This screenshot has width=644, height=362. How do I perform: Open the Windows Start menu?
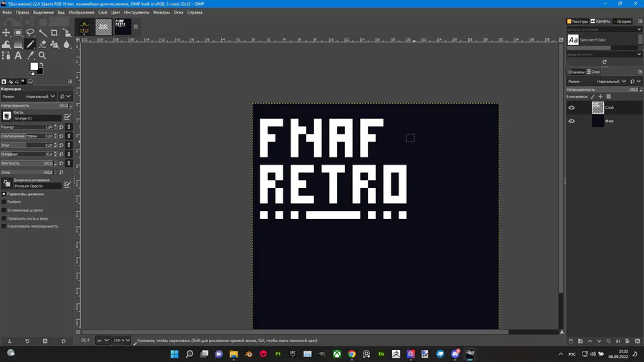[x=175, y=354]
